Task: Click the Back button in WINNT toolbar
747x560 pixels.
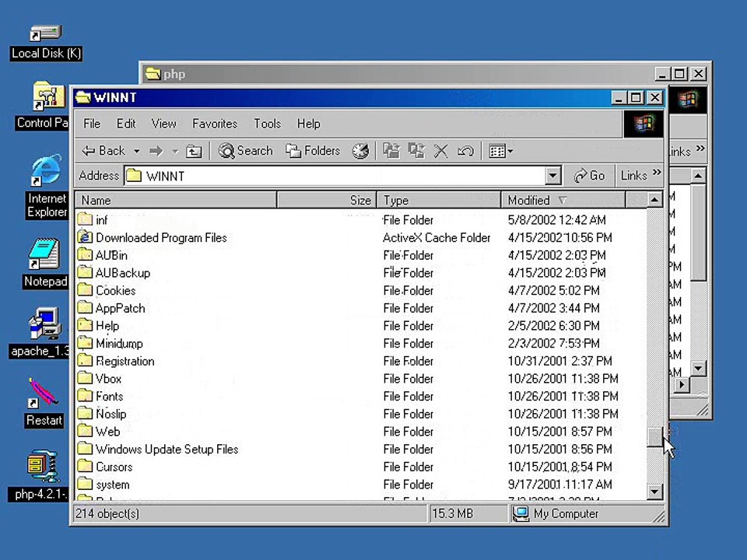Action: 103,151
